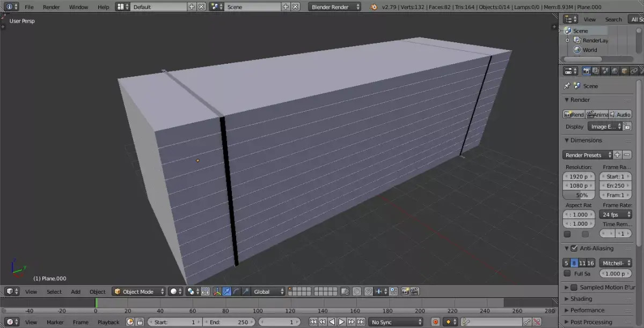Enable the Anti-Aliasing checkbox
The height and width of the screenshot is (328, 644).
point(574,248)
